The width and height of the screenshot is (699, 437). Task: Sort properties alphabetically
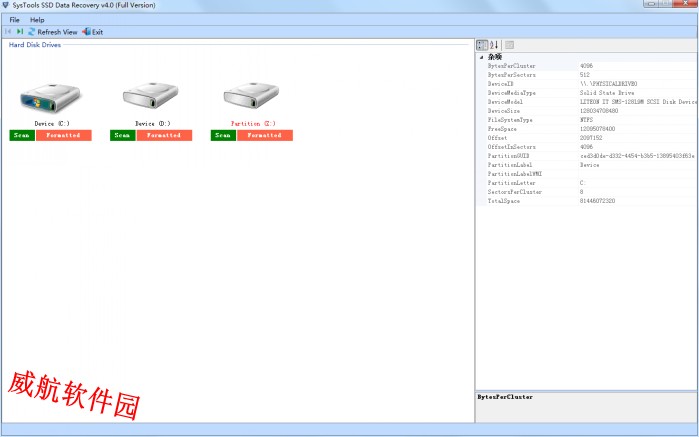coord(494,45)
